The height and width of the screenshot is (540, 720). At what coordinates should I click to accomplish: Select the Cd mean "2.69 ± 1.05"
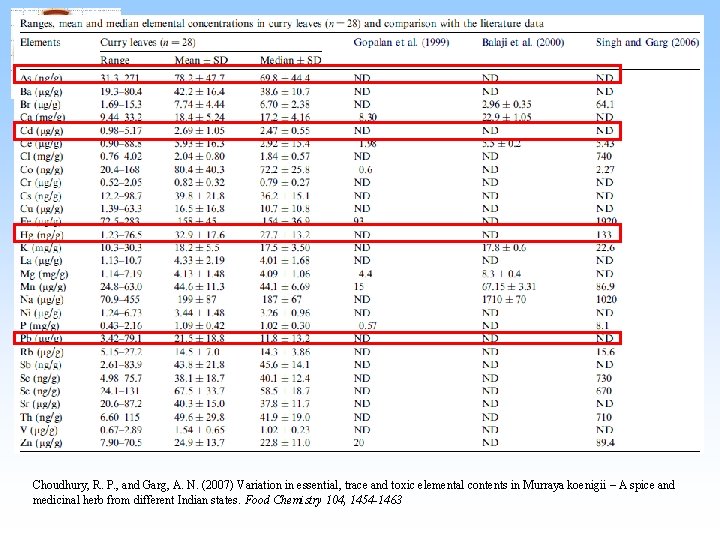(x=199, y=131)
